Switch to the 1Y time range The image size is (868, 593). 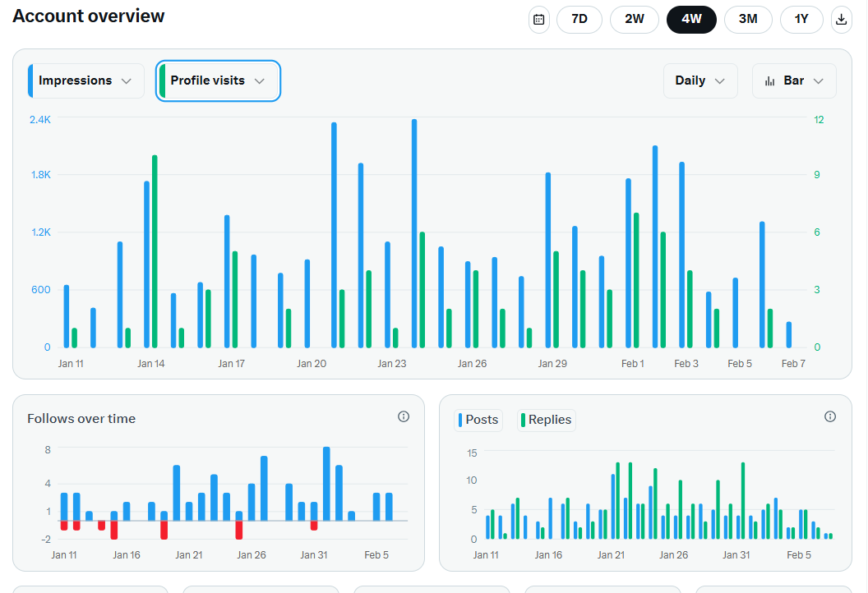coord(801,20)
